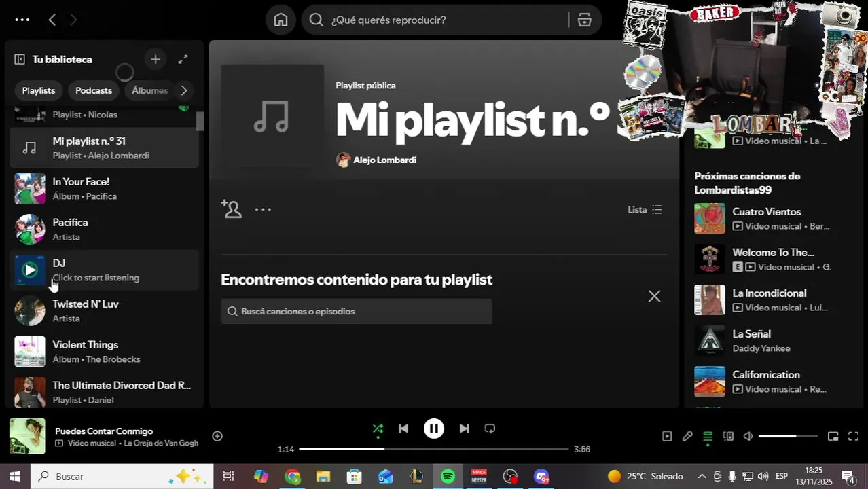This screenshot has width=868, height=489.
Task: Open La Oreja de Van Gogh artist link
Action: click(161, 443)
